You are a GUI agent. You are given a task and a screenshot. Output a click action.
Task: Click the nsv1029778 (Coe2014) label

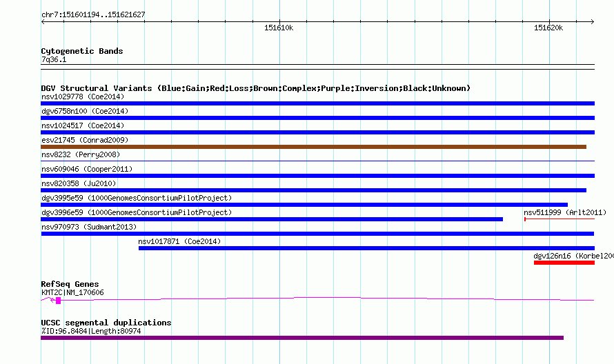[83, 97]
